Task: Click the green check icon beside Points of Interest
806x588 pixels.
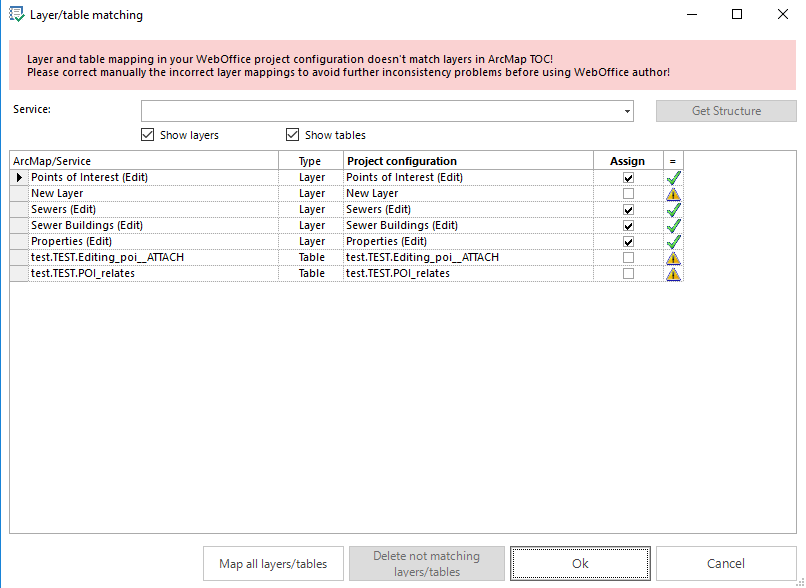Action: click(673, 177)
